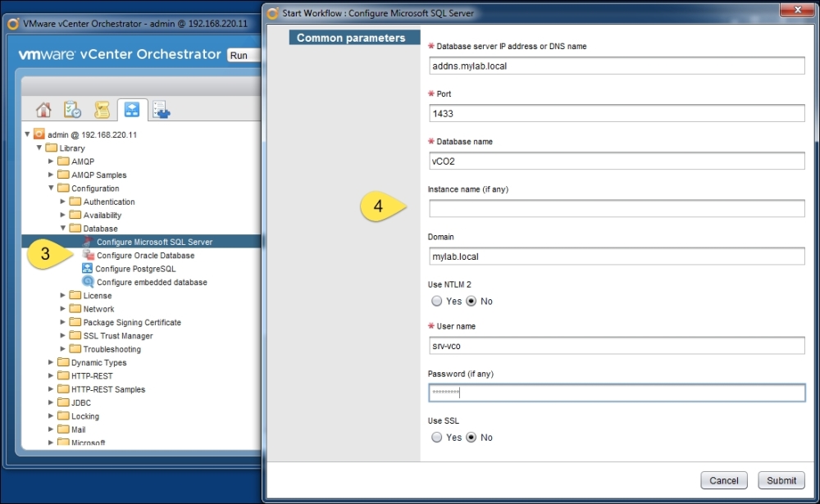This screenshot has width=820, height=504.
Task: Open the scheduled tasks clipboard icon tab
Action: tap(73, 110)
